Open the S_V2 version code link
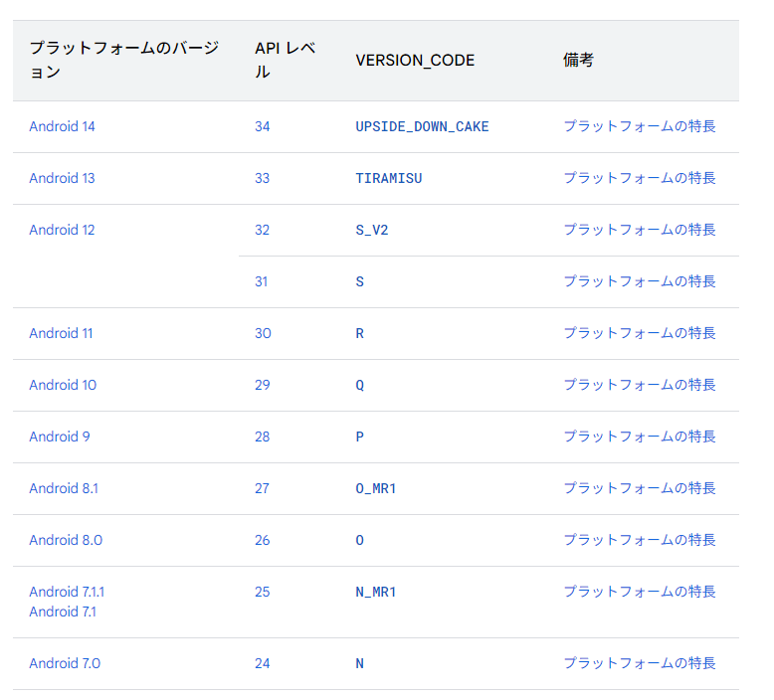This screenshot has width=774, height=700. point(372,231)
